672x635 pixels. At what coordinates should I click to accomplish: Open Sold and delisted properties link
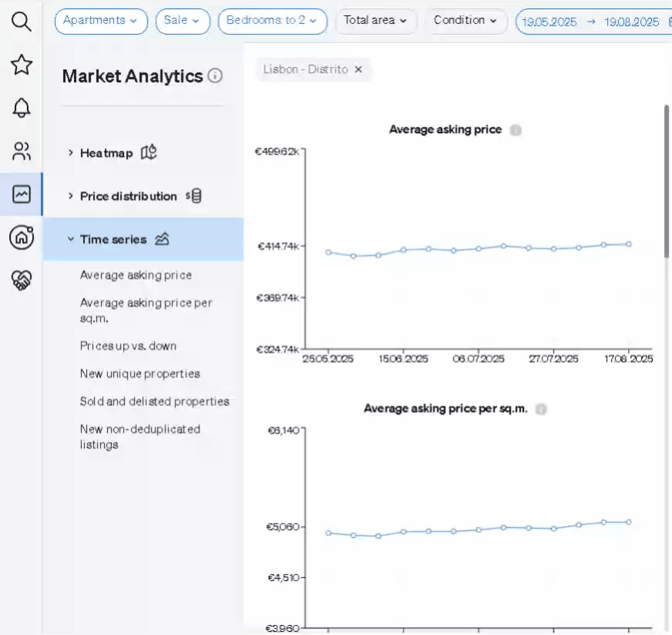[154, 401]
